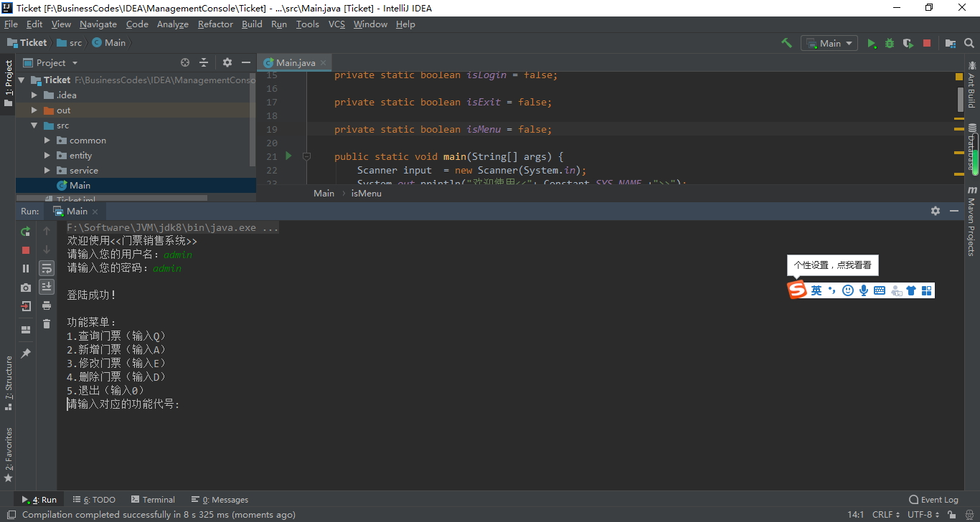980x522 pixels.
Task: Change UTF-8 file encoding in status bar
Action: click(x=923, y=514)
